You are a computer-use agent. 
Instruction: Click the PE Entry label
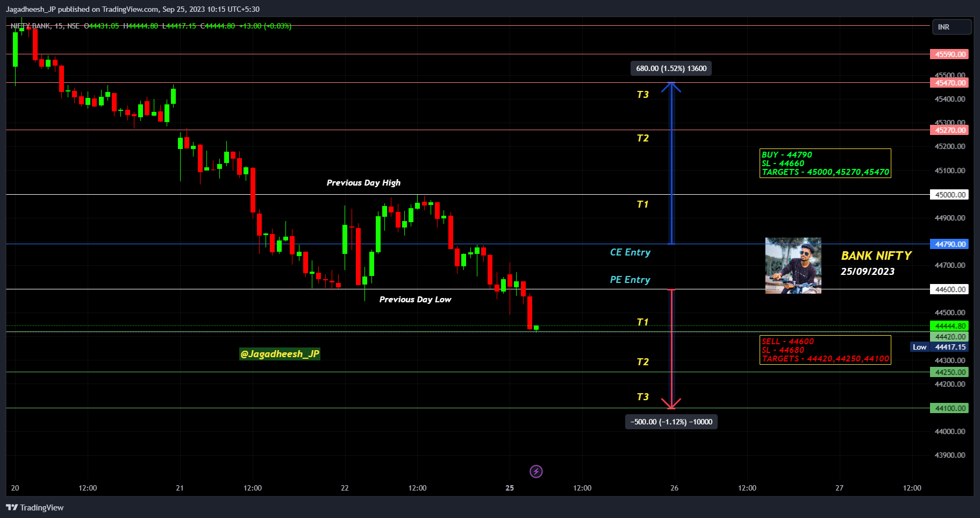tap(630, 280)
